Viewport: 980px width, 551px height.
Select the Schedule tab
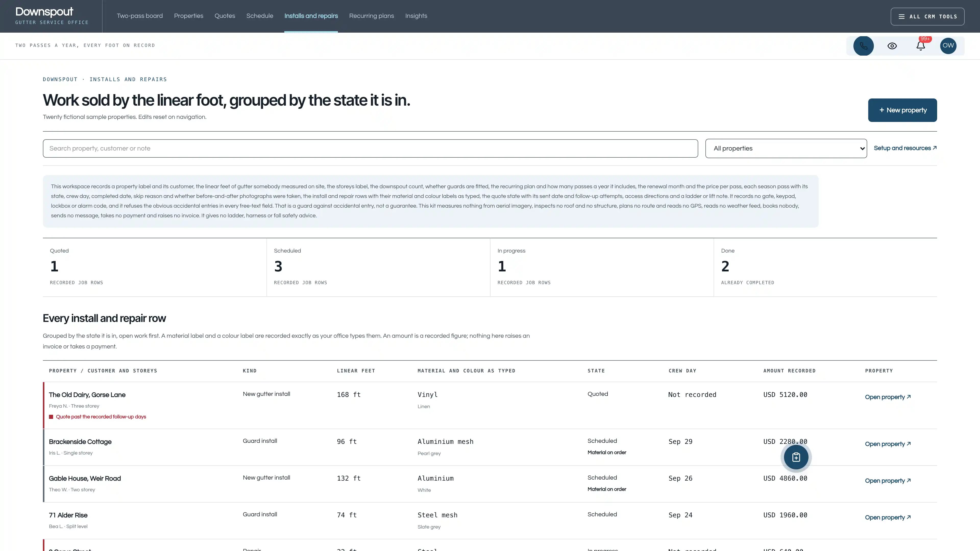click(x=260, y=16)
